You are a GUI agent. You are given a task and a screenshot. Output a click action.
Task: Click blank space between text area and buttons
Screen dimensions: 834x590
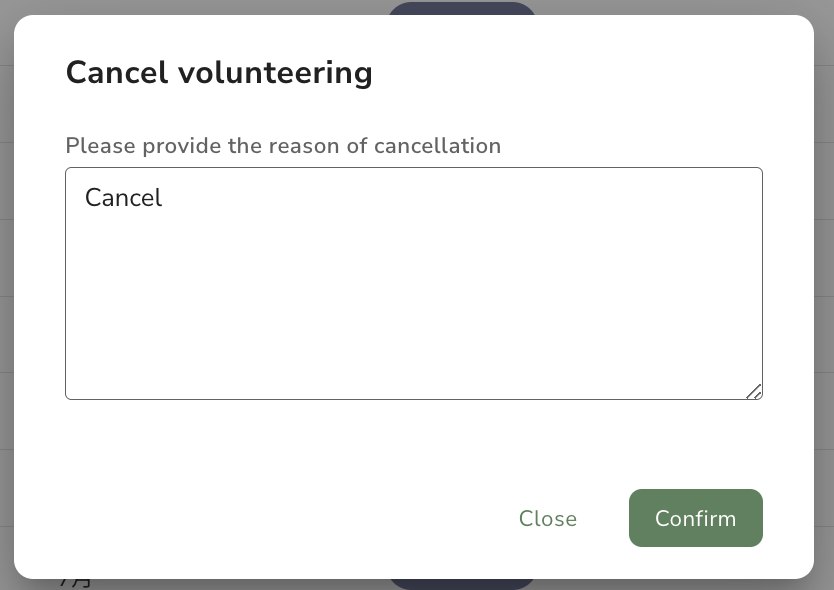pyautogui.click(x=414, y=444)
